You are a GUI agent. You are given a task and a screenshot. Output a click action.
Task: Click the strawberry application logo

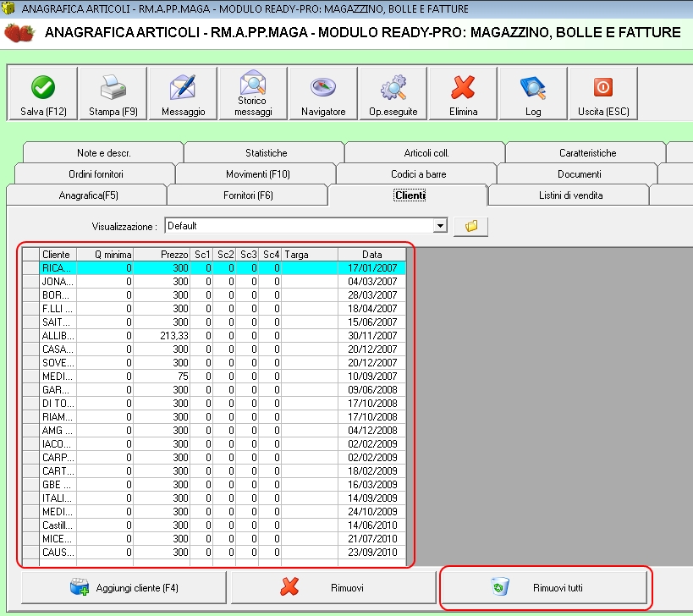pos(19,33)
